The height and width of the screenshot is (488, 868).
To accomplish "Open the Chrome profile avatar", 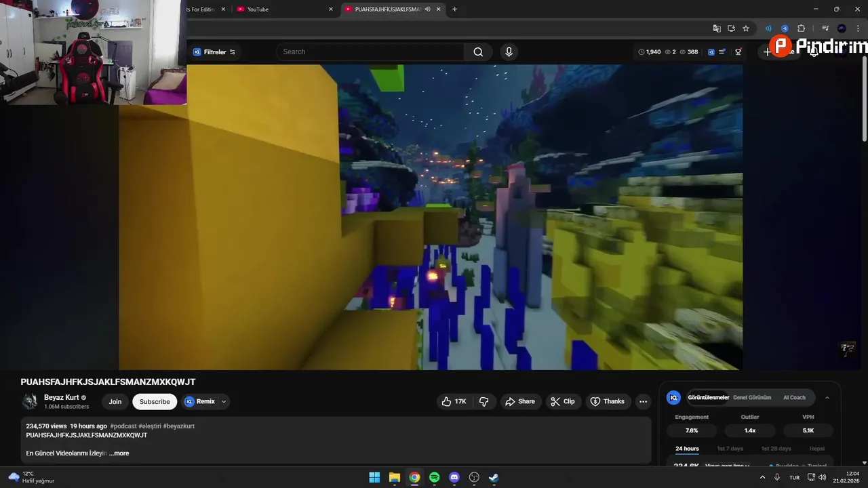I will (x=842, y=28).
